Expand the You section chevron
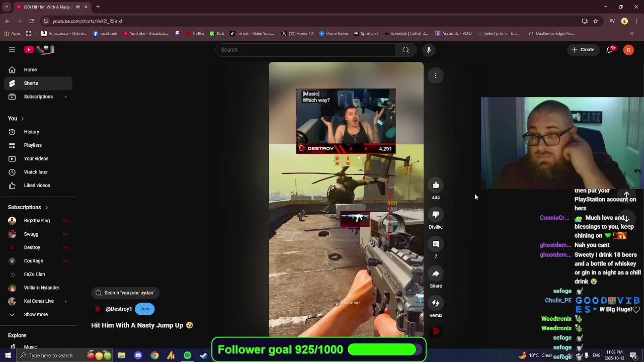The width and height of the screenshot is (644, 362). tap(22, 119)
